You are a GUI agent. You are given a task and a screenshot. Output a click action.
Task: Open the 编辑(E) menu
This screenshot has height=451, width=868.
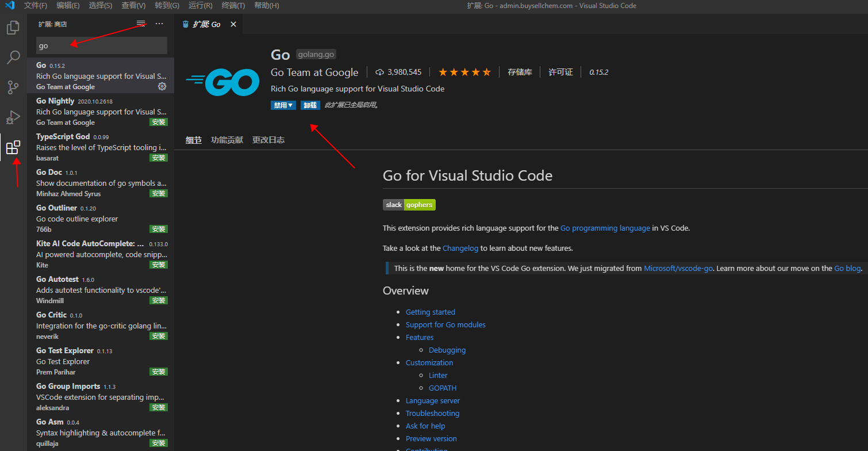tap(68, 5)
